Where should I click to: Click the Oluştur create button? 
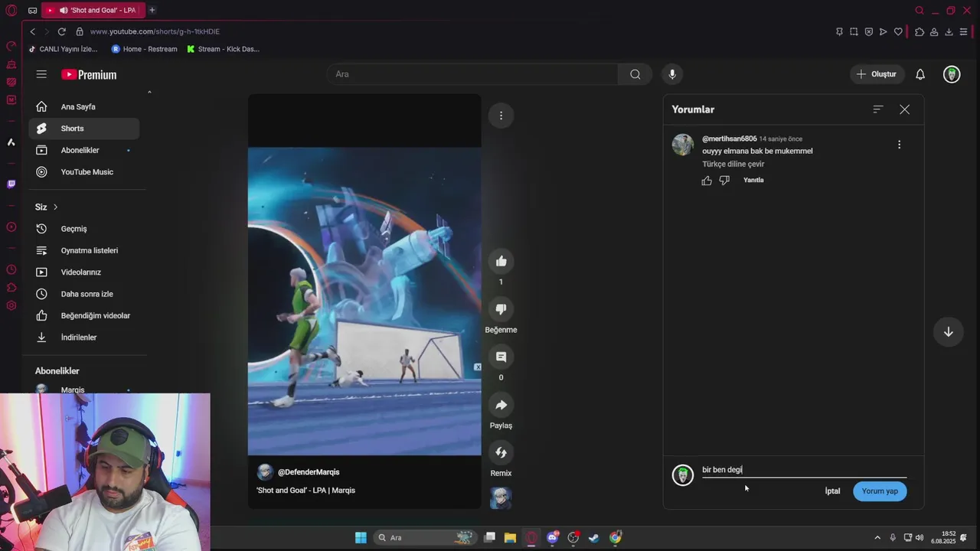[876, 74]
